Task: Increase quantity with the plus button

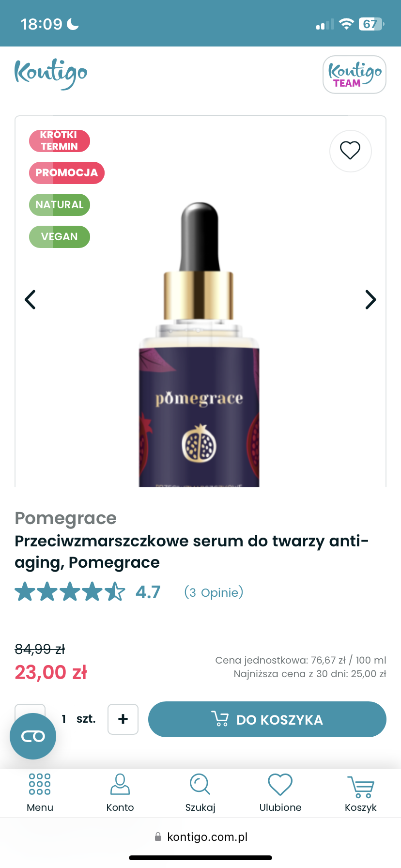Action: tap(123, 719)
